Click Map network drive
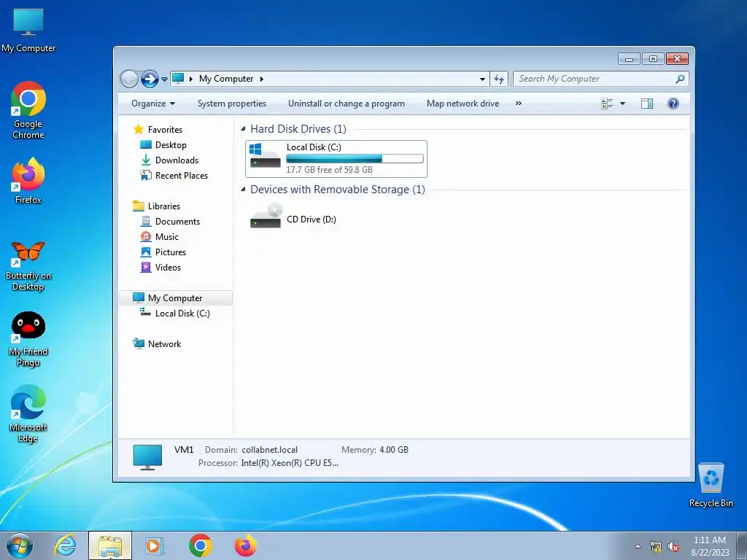Screen dimensions: 747x560 tap(463, 104)
